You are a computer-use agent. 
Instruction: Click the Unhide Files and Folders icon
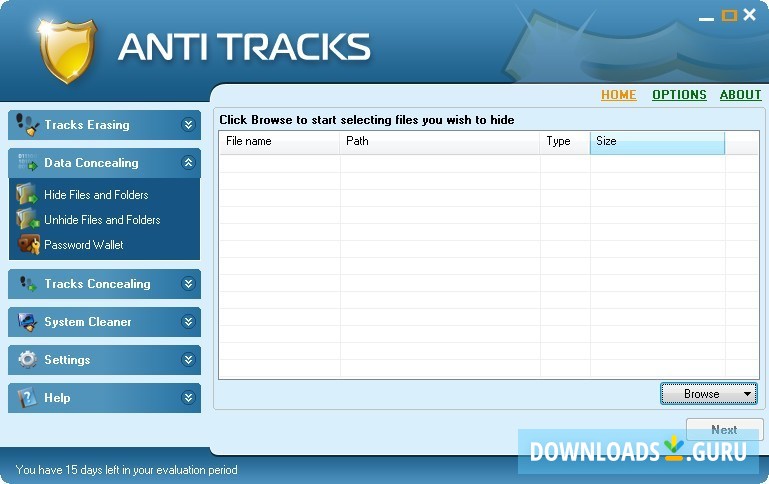pos(28,219)
